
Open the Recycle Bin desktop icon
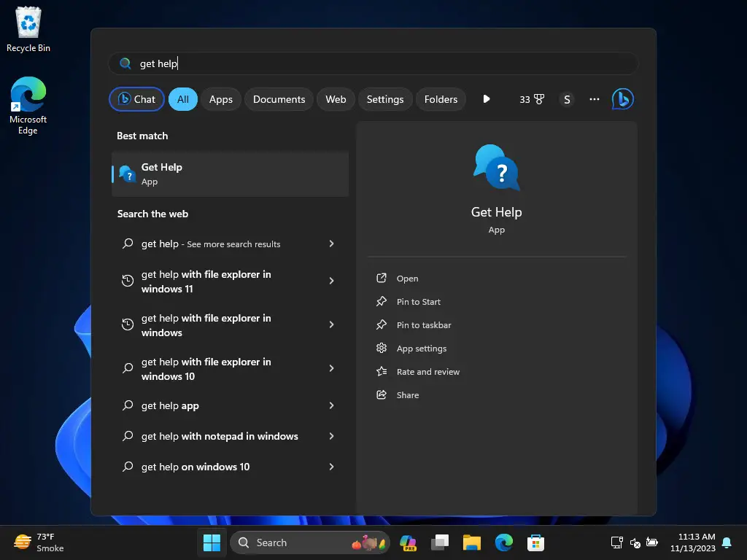(28, 29)
